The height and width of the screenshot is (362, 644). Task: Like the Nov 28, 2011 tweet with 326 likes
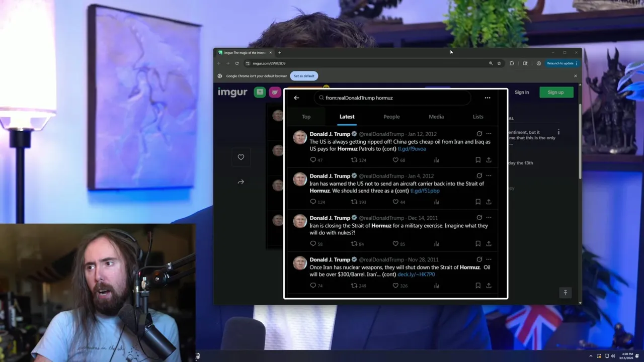pyautogui.click(x=395, y=286)
